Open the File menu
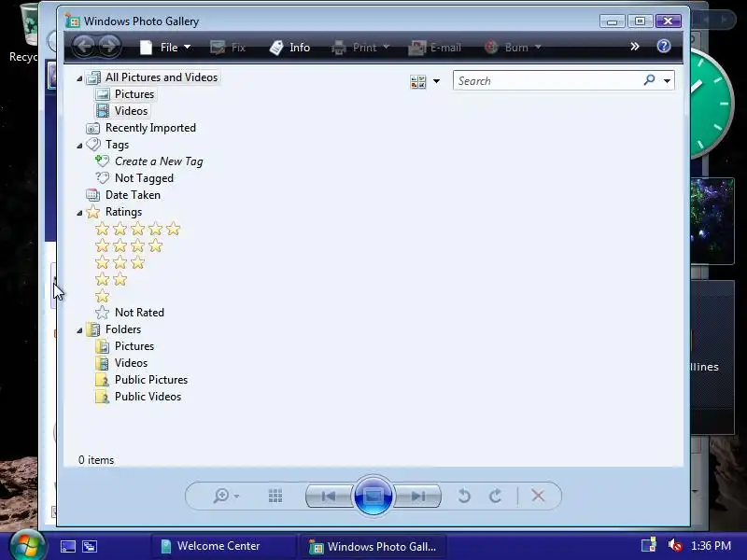Viewport: 747px width, 560px height. point(165,48)
